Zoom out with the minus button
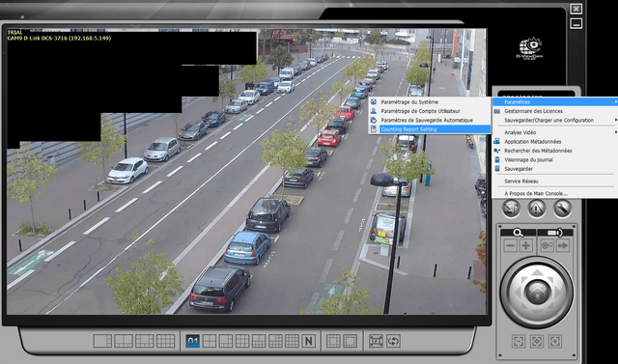This screenshot has height=364, width=618. [511, 246]
